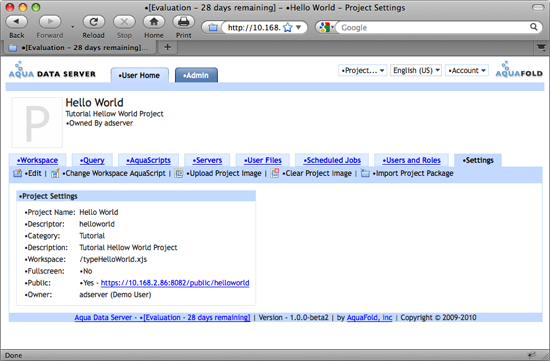Screen dimensions: 550x361
Task: Click the Import Project Package icon
Action: pos(365,173)
